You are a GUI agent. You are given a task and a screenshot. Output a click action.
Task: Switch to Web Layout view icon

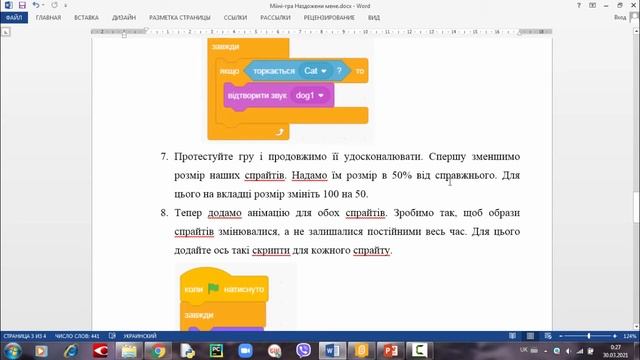pyautogui.click(x=548, y=336)
